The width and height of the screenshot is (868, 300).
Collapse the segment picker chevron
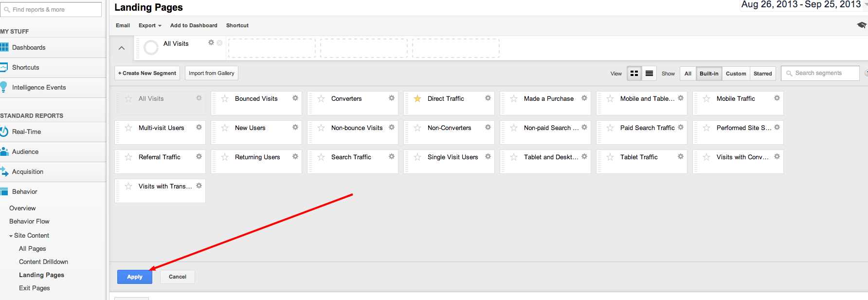tap(122, 48)
